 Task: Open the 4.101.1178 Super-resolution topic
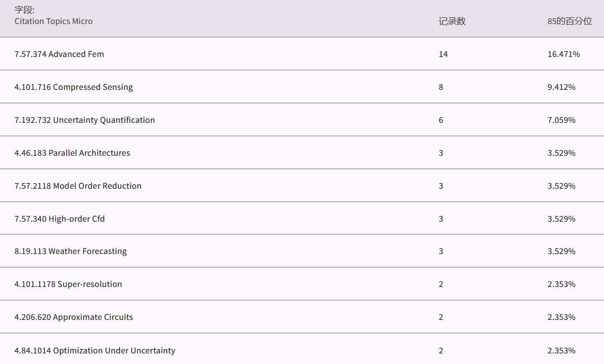coord(68,284)
